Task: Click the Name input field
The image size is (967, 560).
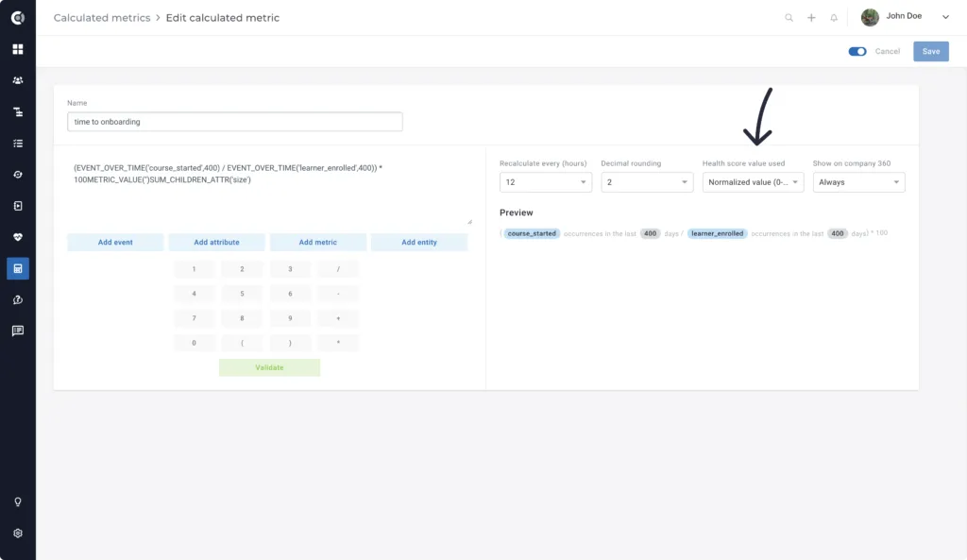Action: click(235, 122)
